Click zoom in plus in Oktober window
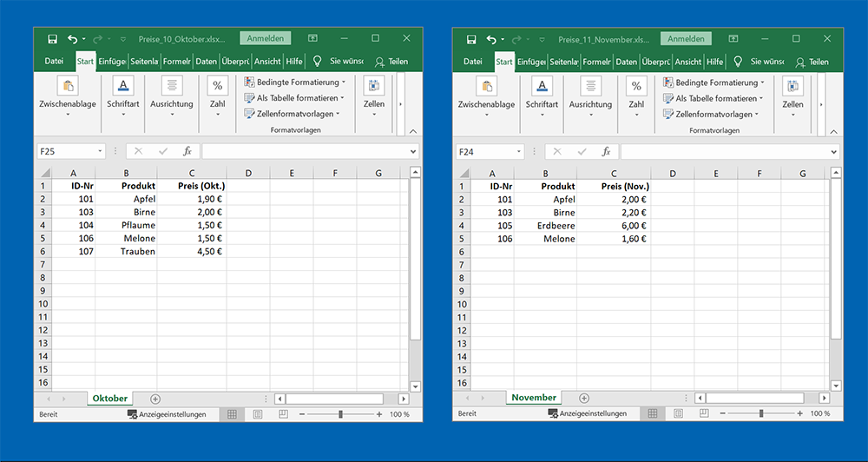The height and width of the screenshot is (462, 868). pyautogui.click(x=379, y=414)
